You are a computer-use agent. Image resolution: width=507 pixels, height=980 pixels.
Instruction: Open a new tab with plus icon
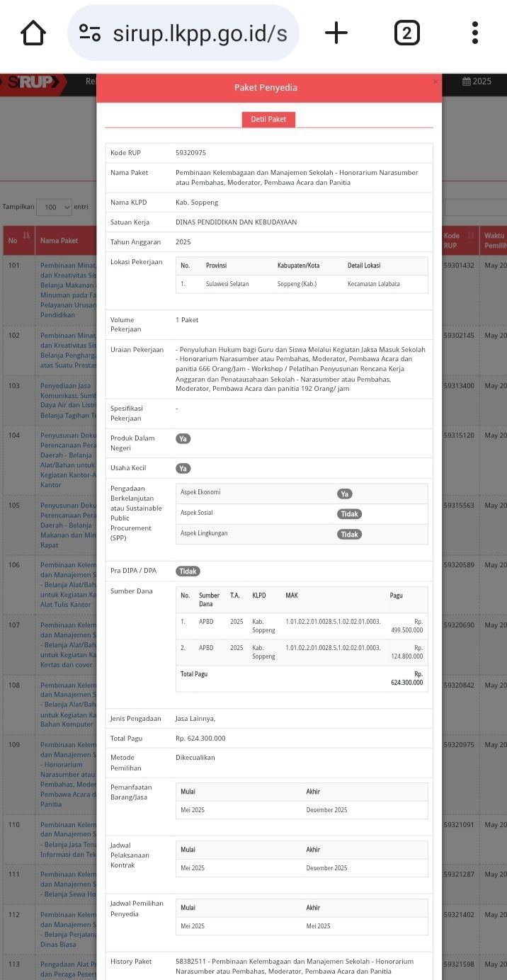point(336,33)
